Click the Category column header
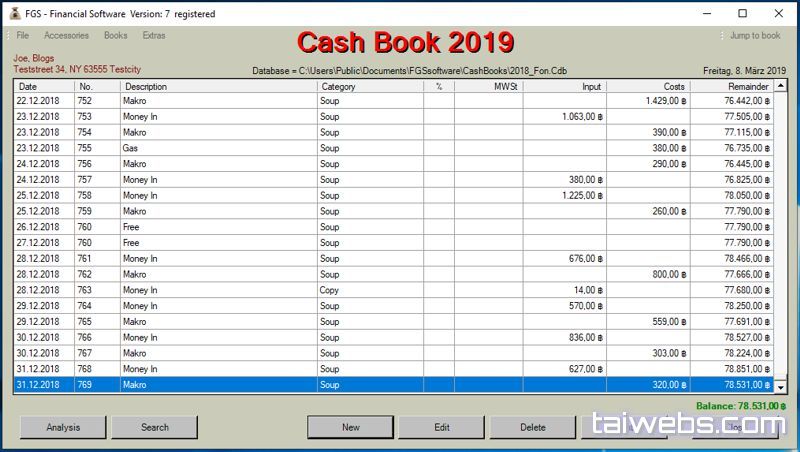The height and width of the screenshot is (452, 800). tap(369, 87)
